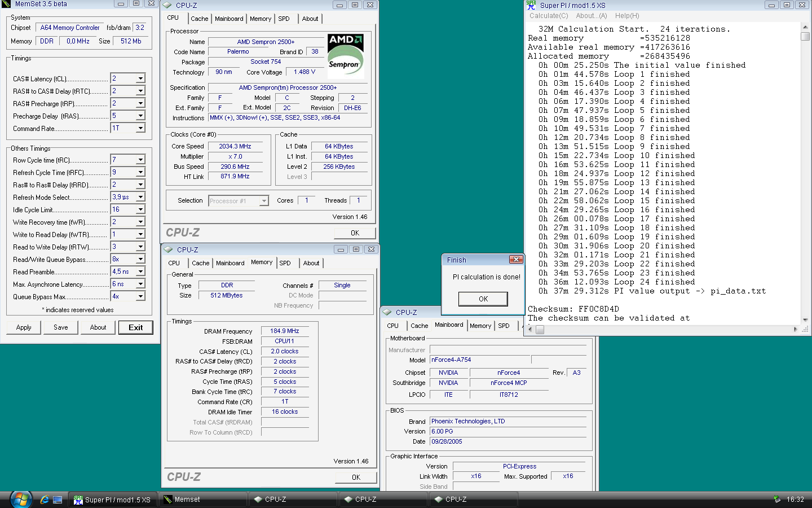Expand the Precharge Delay (tRAS) dropdown
The height and width of the screenshot is (508, 812).
140,116
